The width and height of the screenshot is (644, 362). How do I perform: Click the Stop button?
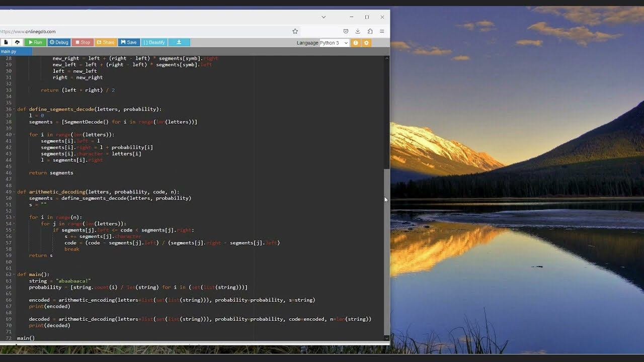pyautogui.click(x=83, y=43)
